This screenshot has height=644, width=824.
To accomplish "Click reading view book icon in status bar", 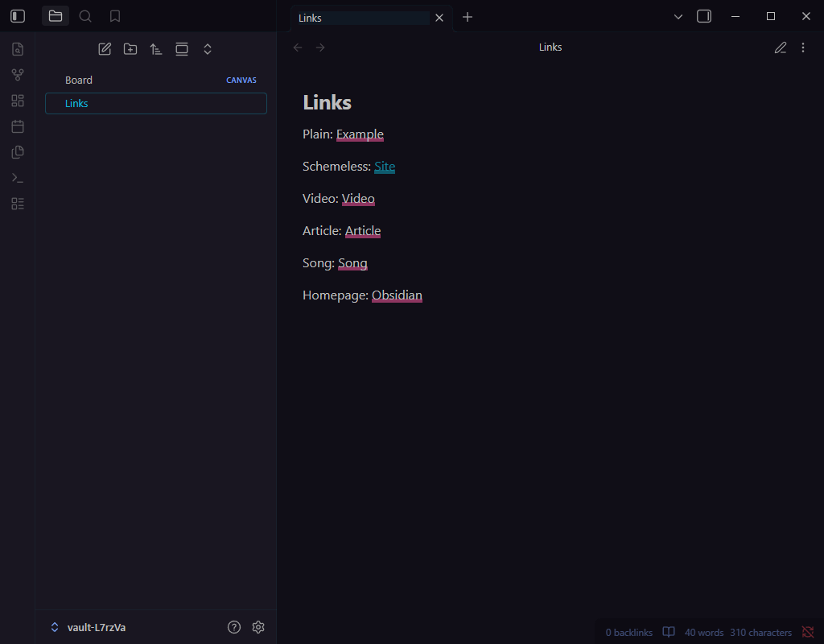I will [669, 632].
